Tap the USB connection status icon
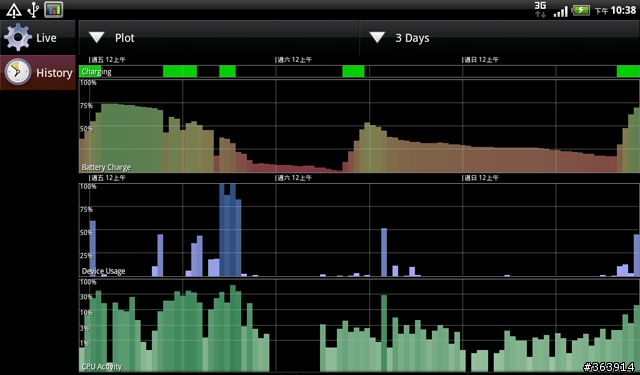Screen dimensions: 640x375 [x=33, y=10]
